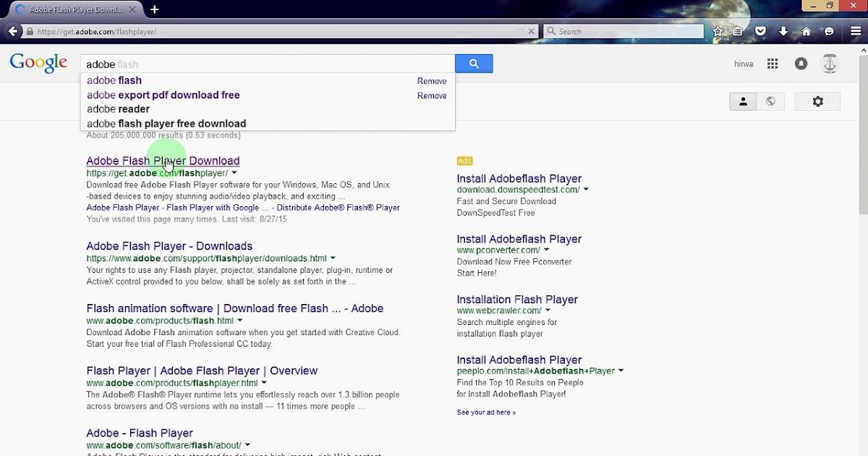Open the Firefox Downloads arrow
The image size is (868, 456).
[783, 32]
